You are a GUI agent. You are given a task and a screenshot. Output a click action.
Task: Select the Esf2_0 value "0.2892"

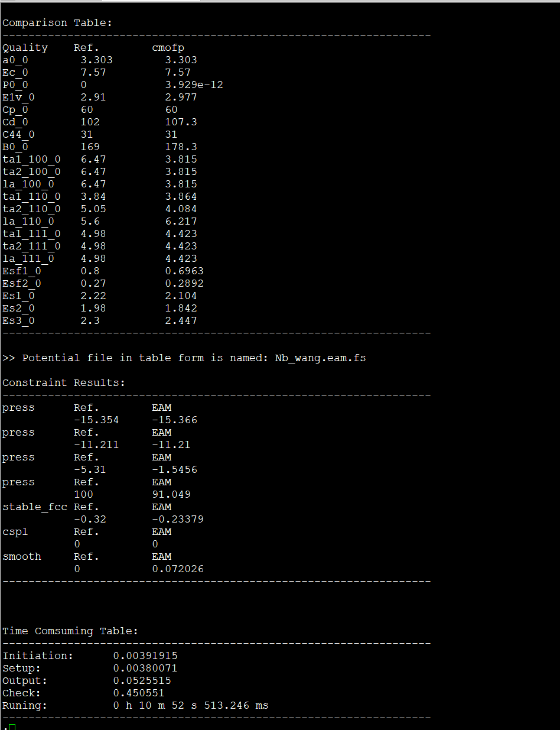click(184, 284)
